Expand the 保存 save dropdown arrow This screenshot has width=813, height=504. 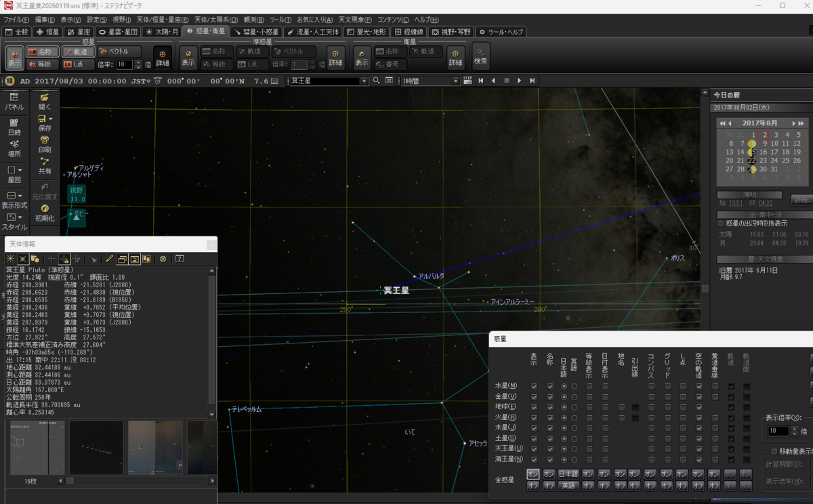51,119
